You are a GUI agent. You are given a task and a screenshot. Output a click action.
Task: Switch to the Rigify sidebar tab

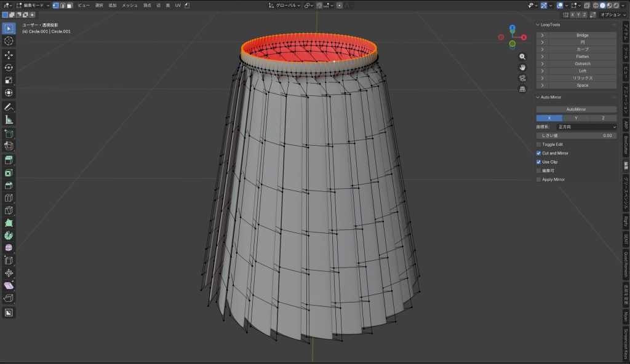click(625, 221)
